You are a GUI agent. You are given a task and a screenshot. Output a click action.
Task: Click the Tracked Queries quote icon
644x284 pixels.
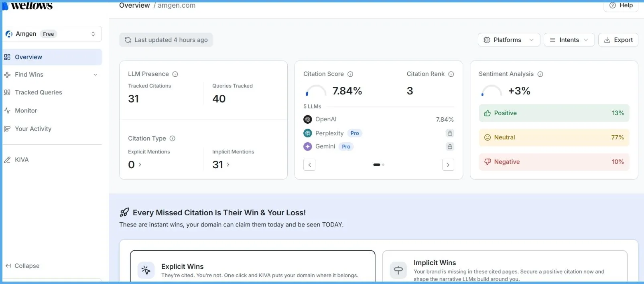click(x=7, y=92)
